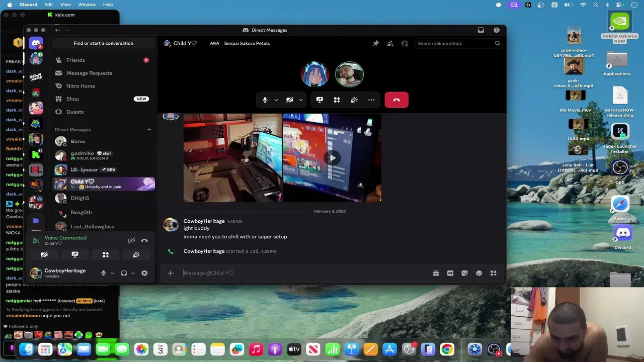Show user profile icon in header
This screenshot has width=644, height=362.
pyautogui.click(x=405, y=43)
